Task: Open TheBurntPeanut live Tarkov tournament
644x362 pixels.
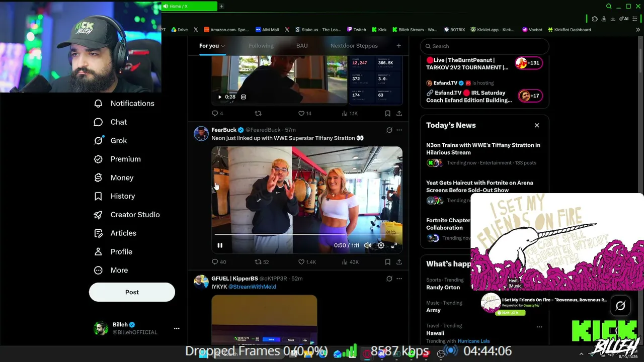Action: tap(467, 64)
